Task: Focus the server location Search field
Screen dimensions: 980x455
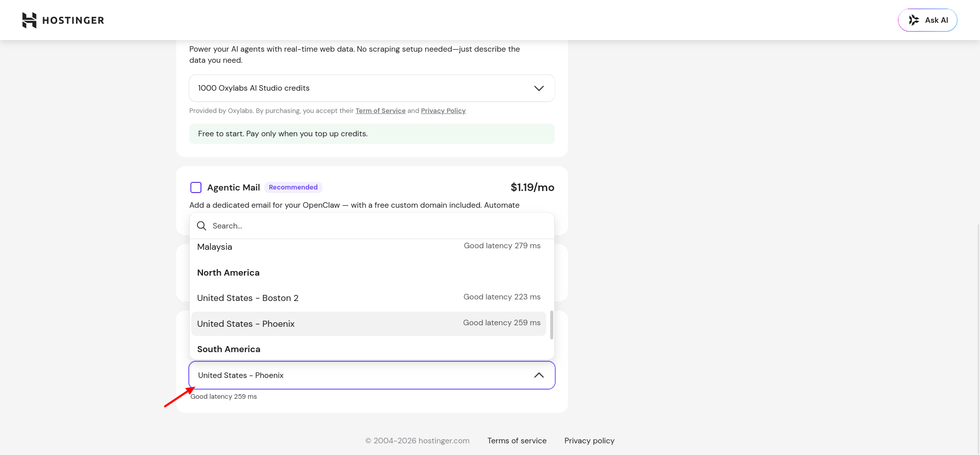Action: [372, 226]
